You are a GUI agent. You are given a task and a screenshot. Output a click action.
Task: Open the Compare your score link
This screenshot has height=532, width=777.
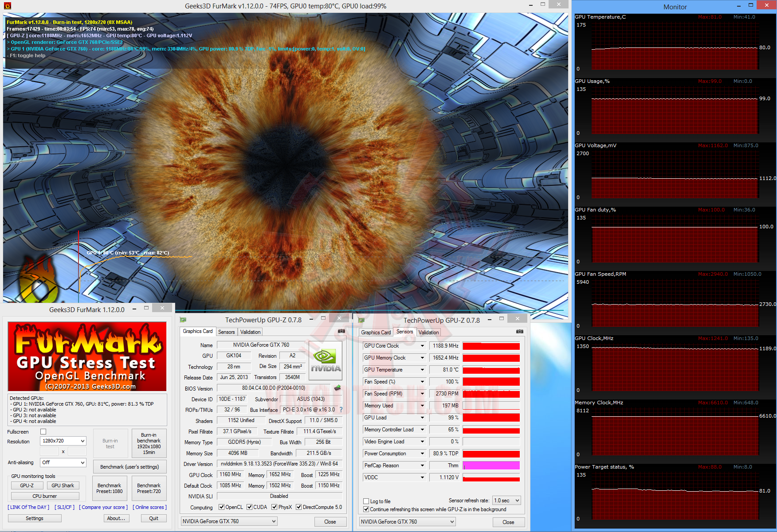coord(103,507)
